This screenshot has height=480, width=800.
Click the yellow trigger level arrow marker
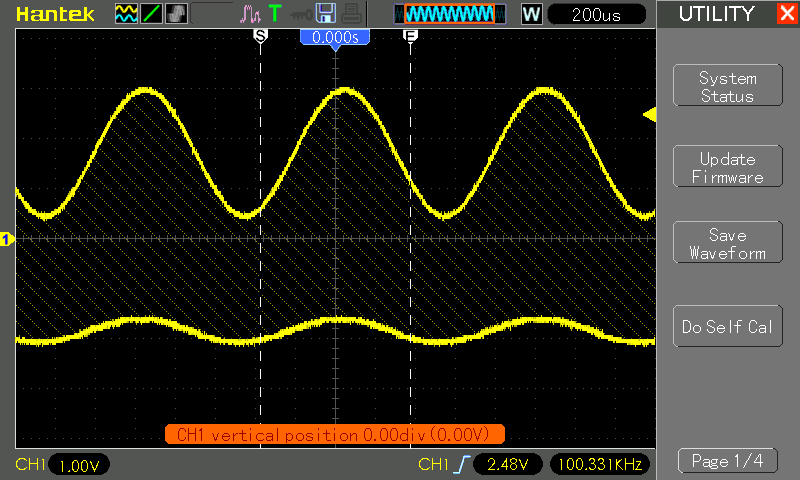[649, 116]
